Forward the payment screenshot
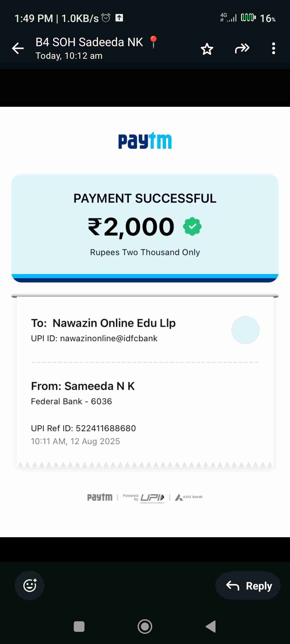Viewport: 290px width, 644px height. pos(242,49)
